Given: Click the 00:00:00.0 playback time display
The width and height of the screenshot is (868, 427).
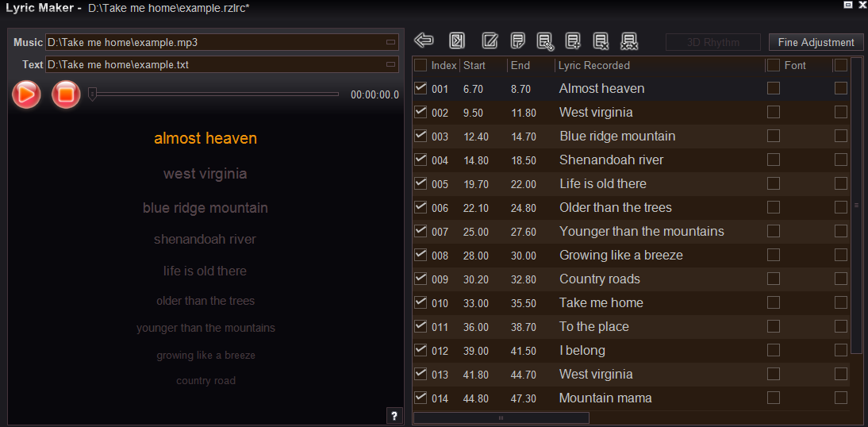Looking at the screenshot, I should (374, 94).
